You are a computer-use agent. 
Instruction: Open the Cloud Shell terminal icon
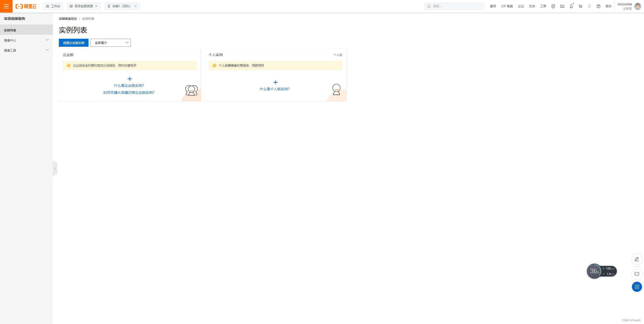(562, 6)
